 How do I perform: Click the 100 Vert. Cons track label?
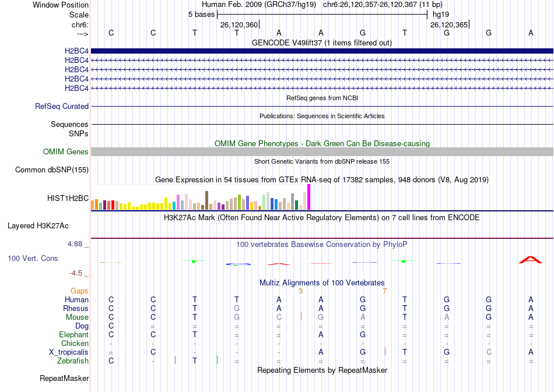point(33,258)
